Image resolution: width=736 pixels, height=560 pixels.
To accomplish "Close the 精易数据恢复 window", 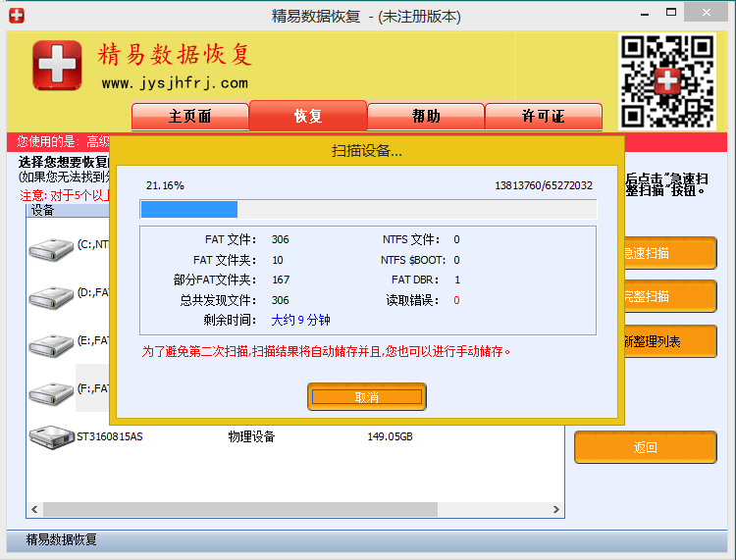I will tap(706, 13).
